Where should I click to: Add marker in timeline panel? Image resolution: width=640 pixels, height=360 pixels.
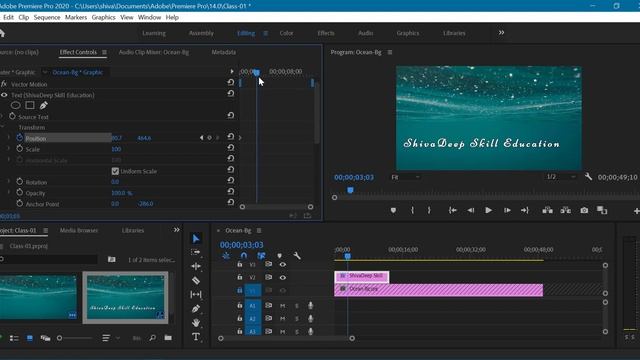point(280,256)
